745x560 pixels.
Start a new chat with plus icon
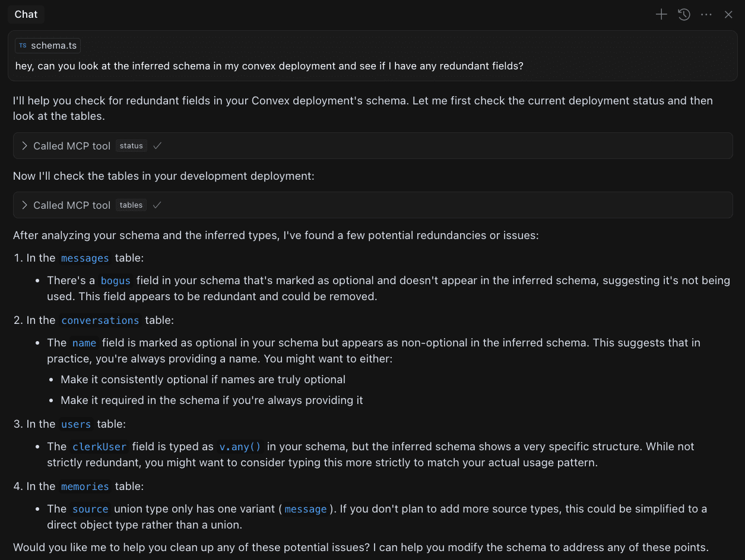click(x=661, y=15)
